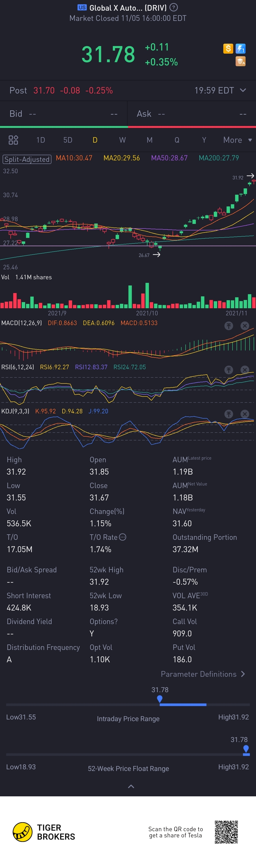256x868 pixels.
Task: Open T/O Rate info icon
Action: [x=123, y=537]
